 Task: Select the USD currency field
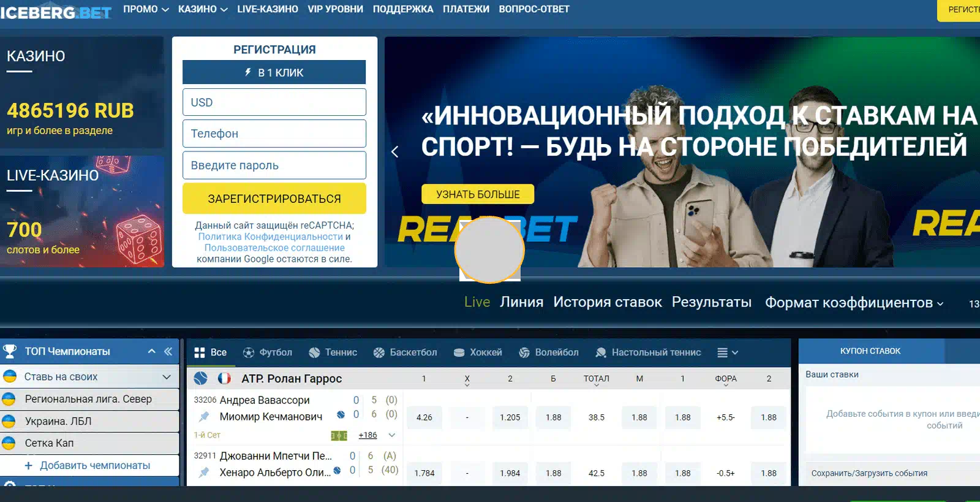(x=274, y=102)
